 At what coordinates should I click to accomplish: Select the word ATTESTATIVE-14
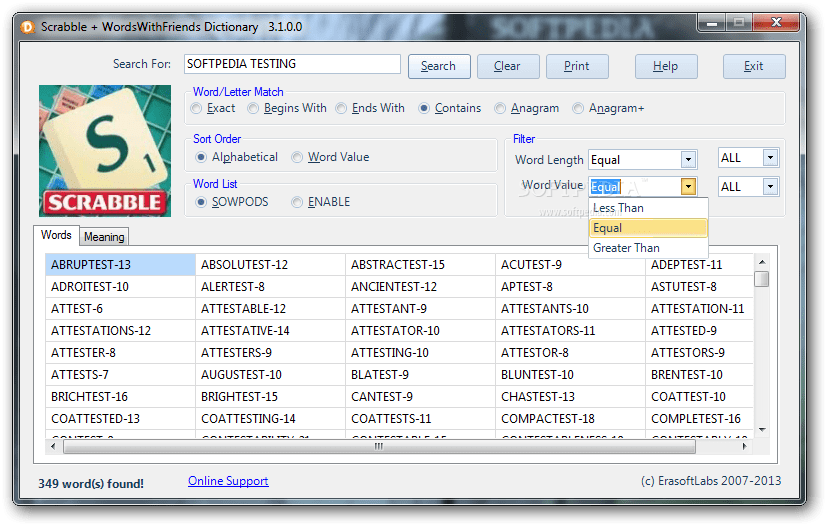[270, 331]
